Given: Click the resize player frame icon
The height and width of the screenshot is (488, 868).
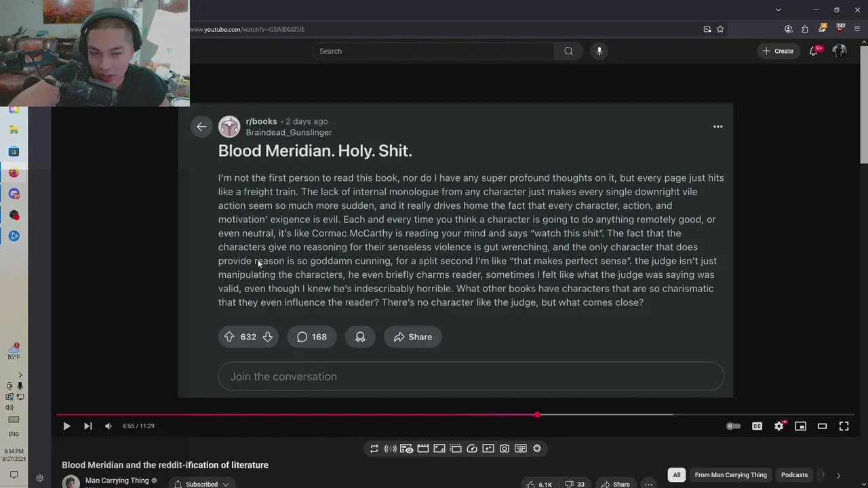Looking at the screenshot, I should pos(439,448).
